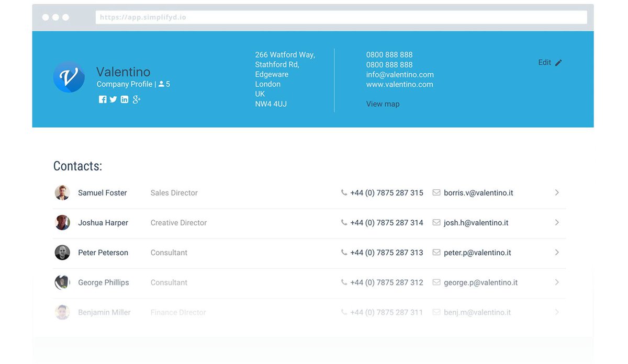The width and height of the screenshot is (628, 364).
Task: Click phone icon in George Phillips row
Action: click(x=344, y=282)
